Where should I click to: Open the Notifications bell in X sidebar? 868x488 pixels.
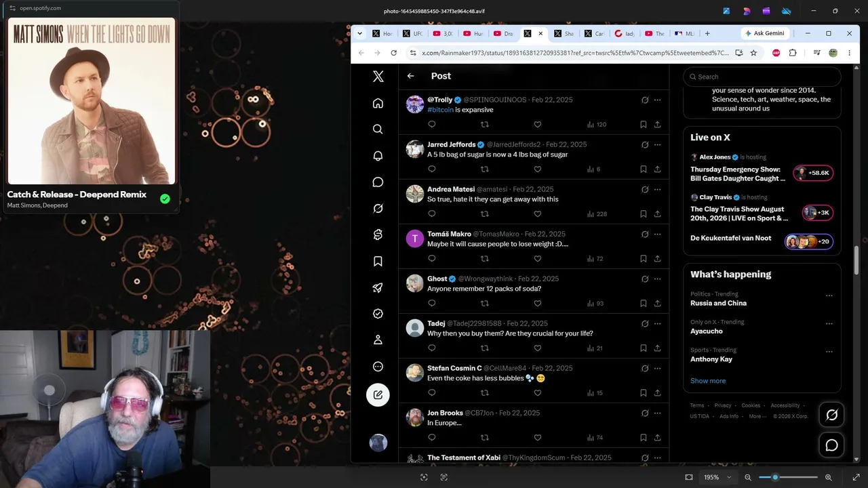coord(378,156)
